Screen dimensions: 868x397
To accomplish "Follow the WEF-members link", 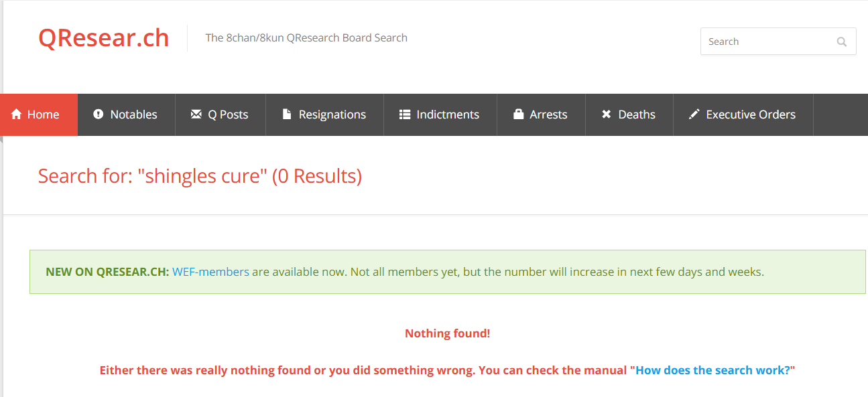I will (x=210, y=272).
